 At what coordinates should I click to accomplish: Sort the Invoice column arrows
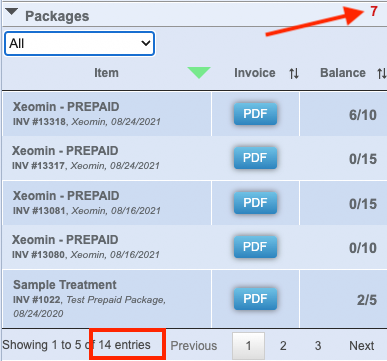(294, 73)
